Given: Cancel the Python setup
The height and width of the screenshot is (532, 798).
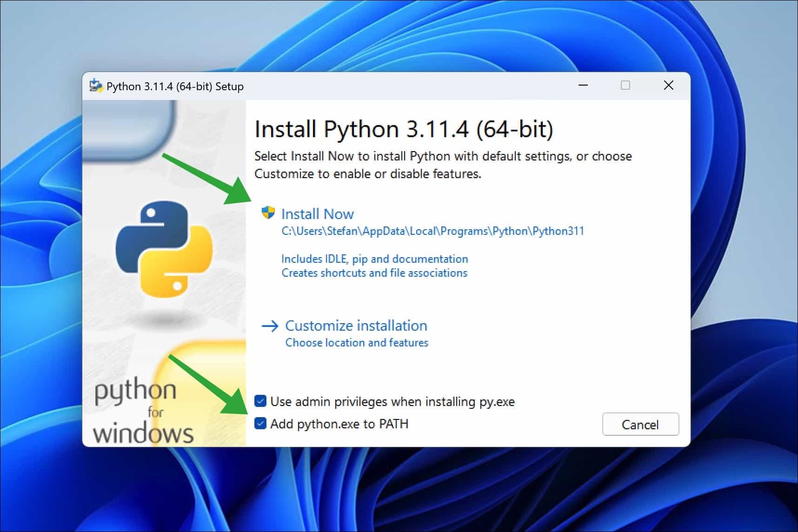Looking at the screenshot, I should 640,424.
